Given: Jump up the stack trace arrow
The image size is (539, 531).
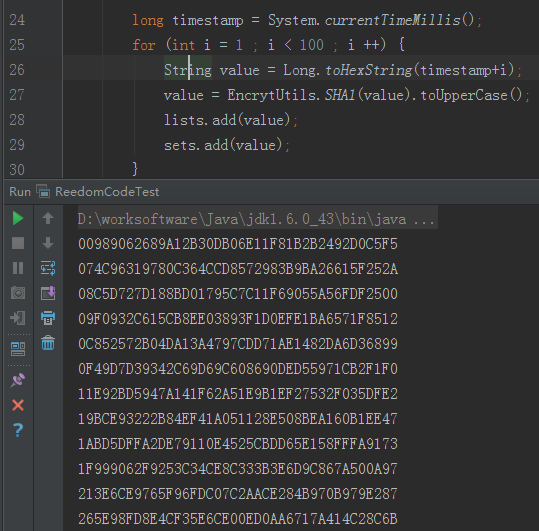Looking at the screenshot, I should [x=48, y=218].
